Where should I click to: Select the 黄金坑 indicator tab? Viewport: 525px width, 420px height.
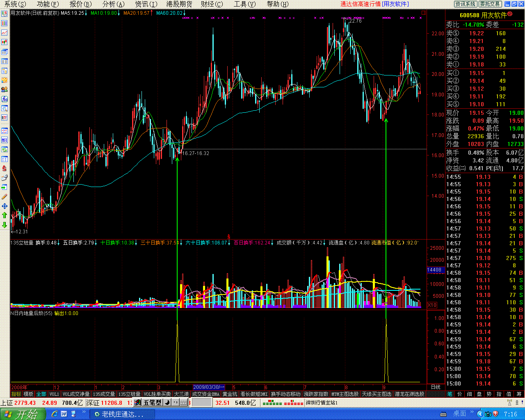[230, 394]
